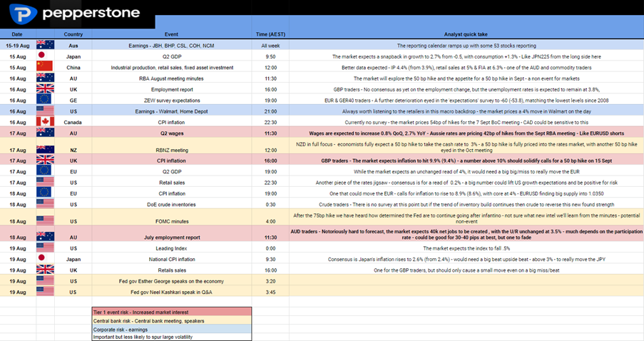Select the 'Leading Index' event cell
Image resolution: width=644 pixels, height=341 pixels.
172,248
